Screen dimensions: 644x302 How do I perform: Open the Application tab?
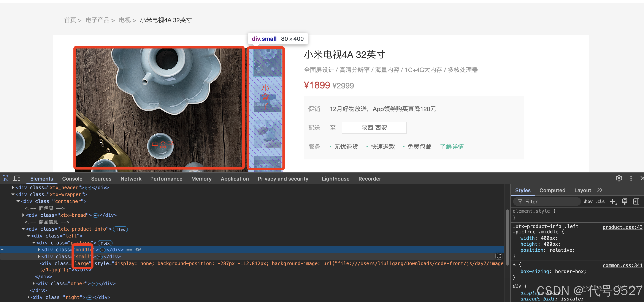click(235, 179)
